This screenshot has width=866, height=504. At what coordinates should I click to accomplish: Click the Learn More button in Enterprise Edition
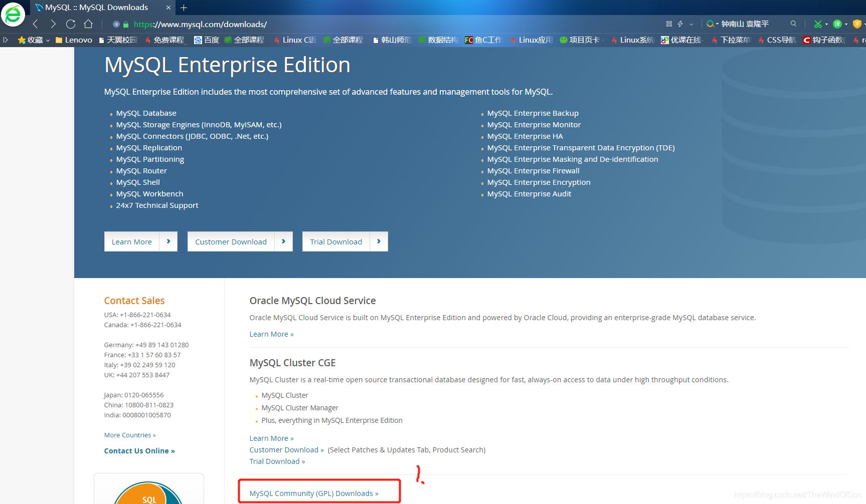132,241
